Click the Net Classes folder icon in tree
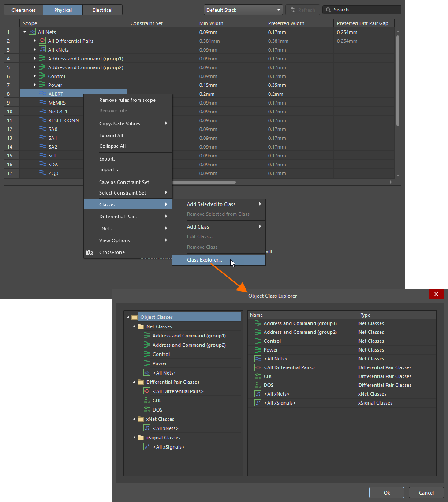448x502 pixels. click(141, 326)
